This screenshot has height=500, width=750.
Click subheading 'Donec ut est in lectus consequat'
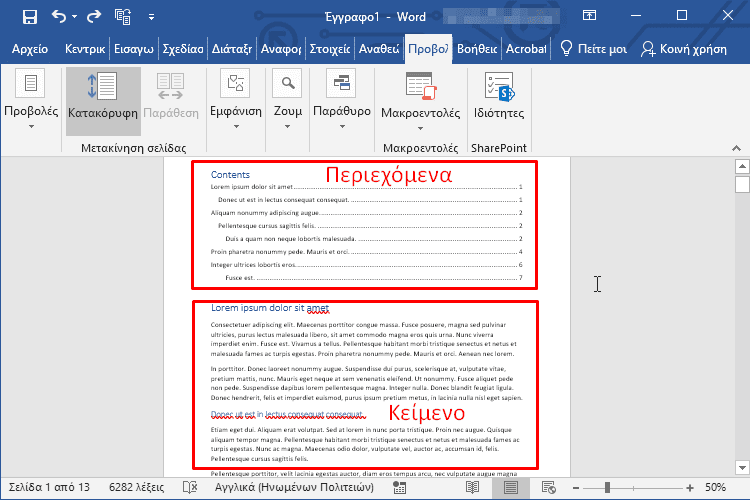tap(288, 414)
